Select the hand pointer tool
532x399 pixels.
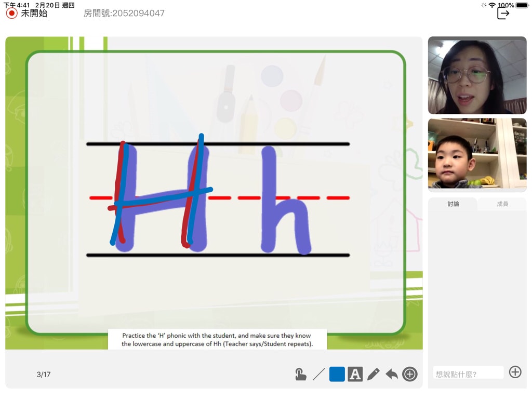300,374
